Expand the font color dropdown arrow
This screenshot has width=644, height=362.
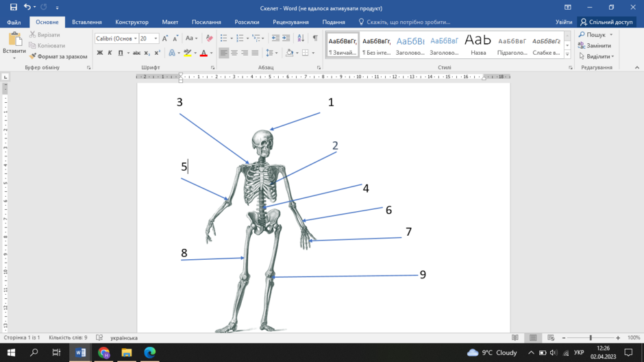click(212, 53)
